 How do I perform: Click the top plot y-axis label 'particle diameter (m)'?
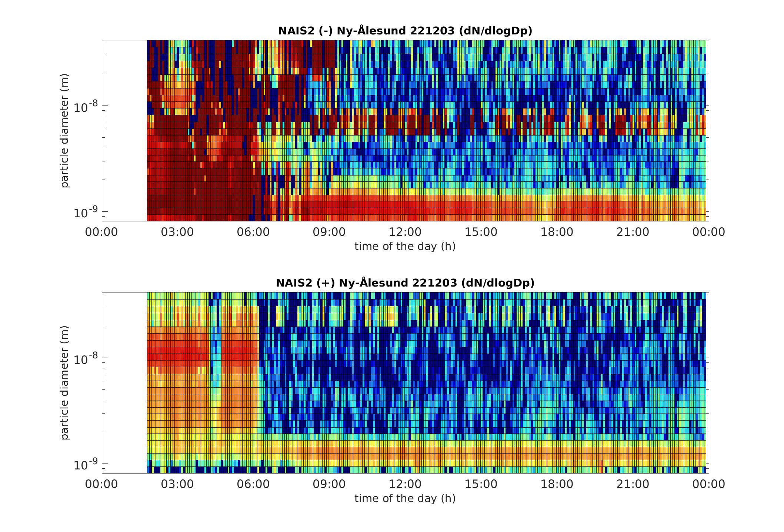click(65, 131)
